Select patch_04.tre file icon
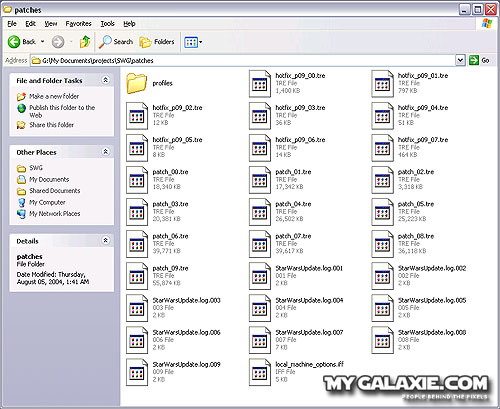This screenshot has height=409, width=500. 260,212
